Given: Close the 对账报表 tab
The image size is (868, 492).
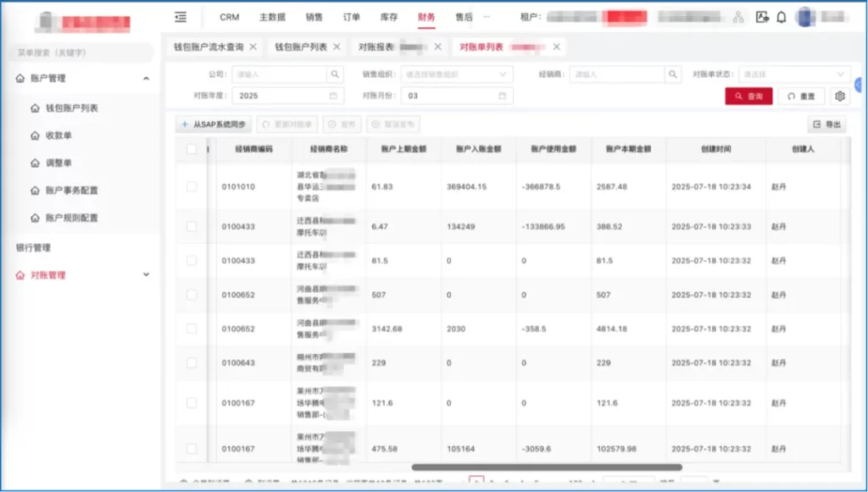Looking at the screenshot, I should tap(438, 47).
